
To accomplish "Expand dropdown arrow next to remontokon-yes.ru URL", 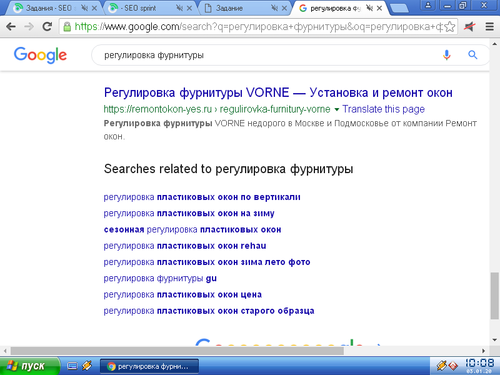I will pos(336,109).
